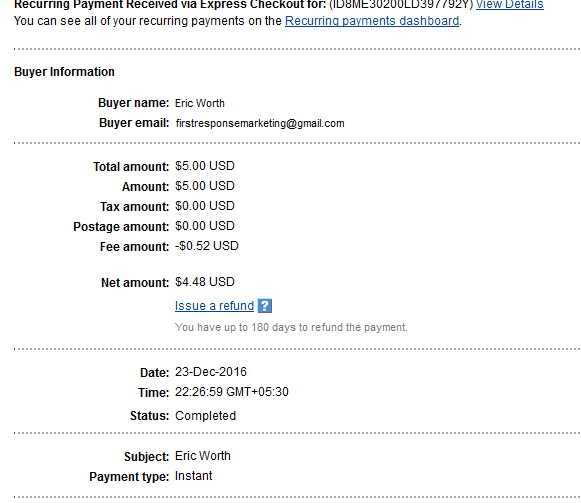Click the Tax amount value $0.00 USD

(205, 206)
